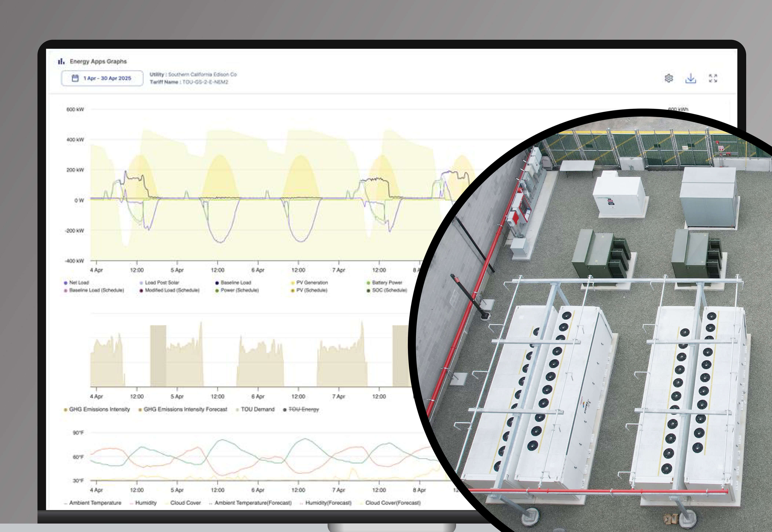The height and width of the screenshot is (532, 772).
Task: Click the bar chart icon beside Energy Apps Graphs
Action: click(x=61, y=61)
